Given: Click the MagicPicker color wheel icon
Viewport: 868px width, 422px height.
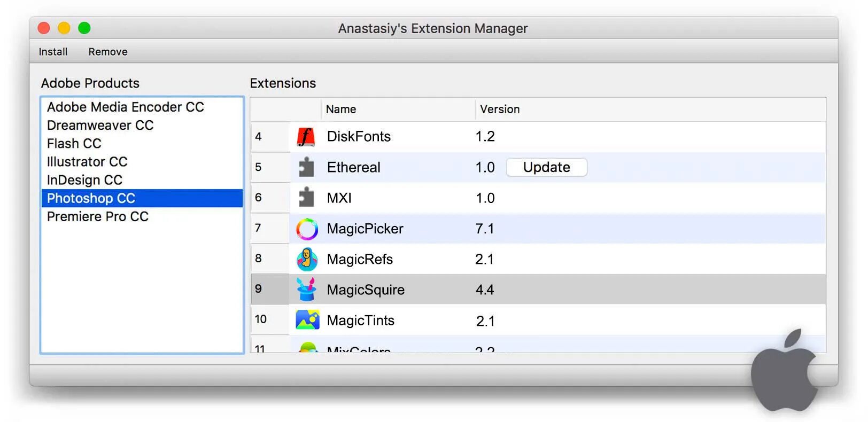Looking at the screenshot, I should tap(307, 229).
